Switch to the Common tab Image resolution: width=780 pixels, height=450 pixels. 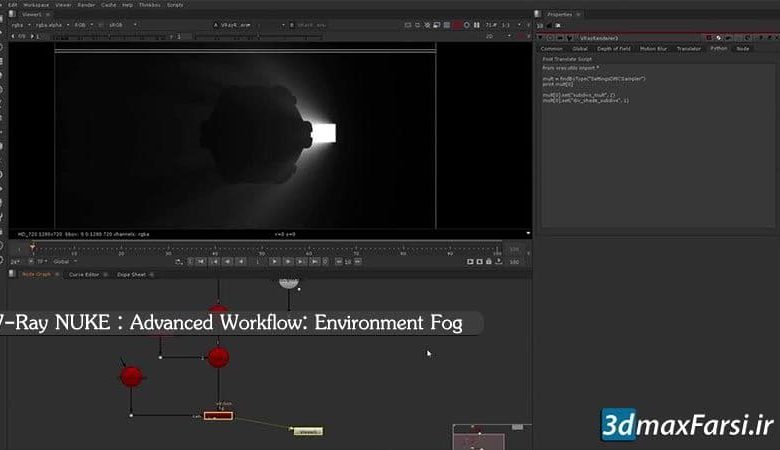pyautogui.click(x=551, y=49)
